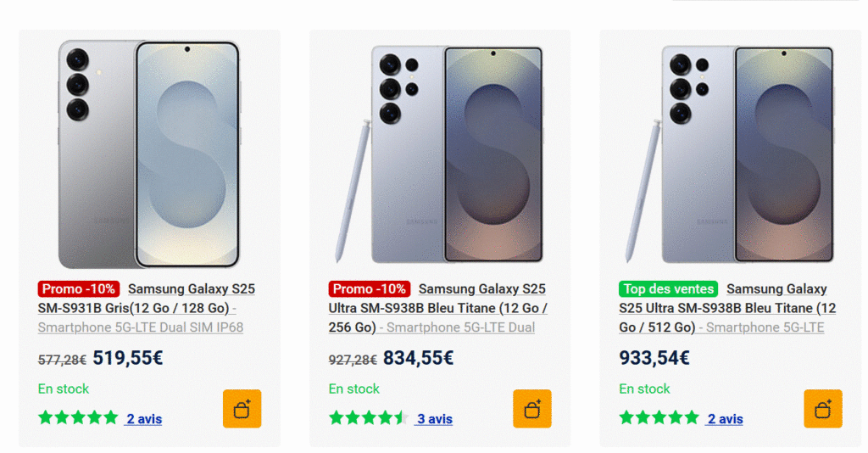This screenshot has width=868, height=453.
Task: Open Galaxy S25 Ultra 256 Go product image
Action: click(x=440, y=154)
